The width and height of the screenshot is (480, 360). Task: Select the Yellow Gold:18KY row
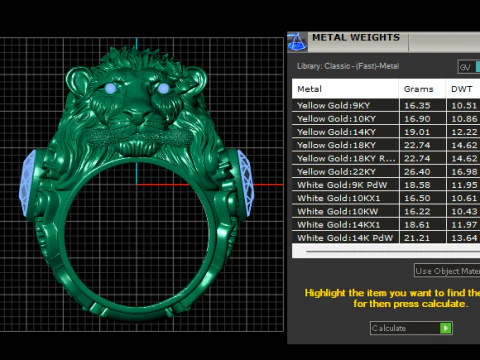tap(386, 145)
